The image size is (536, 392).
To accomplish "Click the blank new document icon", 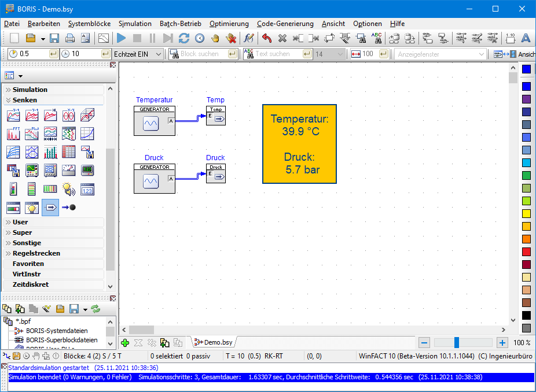I will click(14, 38).
